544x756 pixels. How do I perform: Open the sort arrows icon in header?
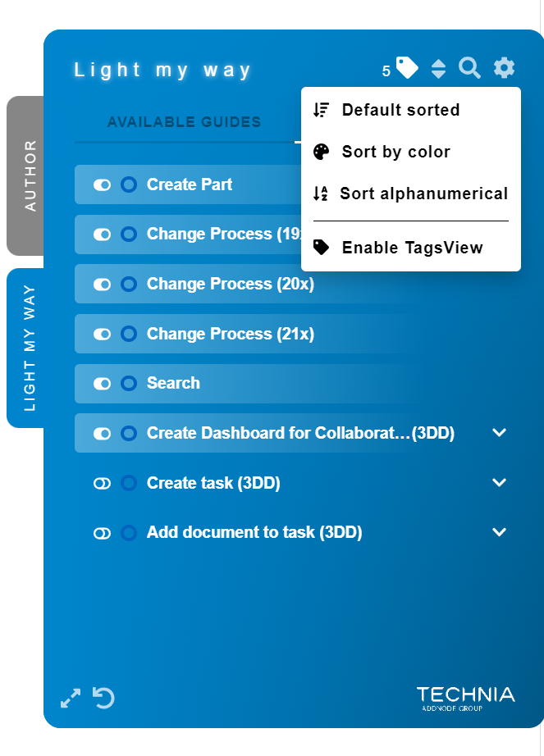[438, 68]
